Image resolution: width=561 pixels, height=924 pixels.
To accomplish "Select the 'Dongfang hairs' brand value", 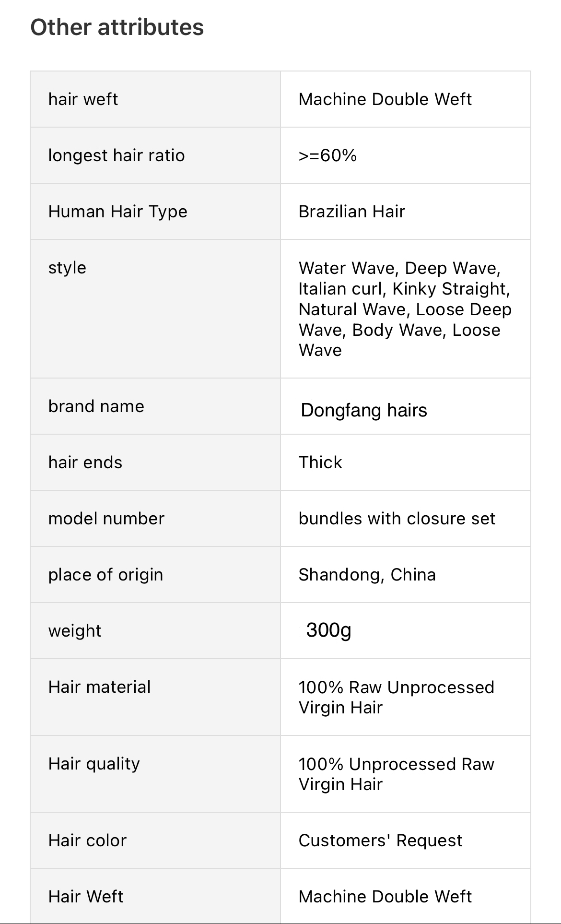I will (x=364, y=411).
